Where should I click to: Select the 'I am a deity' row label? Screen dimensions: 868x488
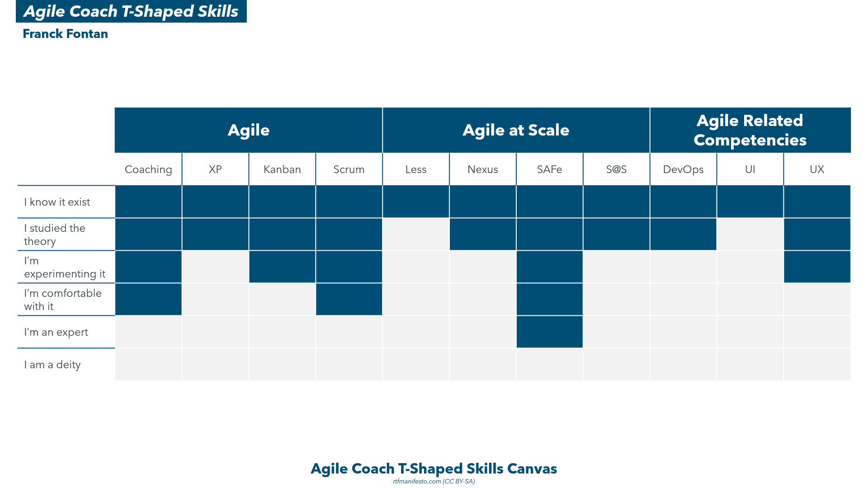(52, 365)
